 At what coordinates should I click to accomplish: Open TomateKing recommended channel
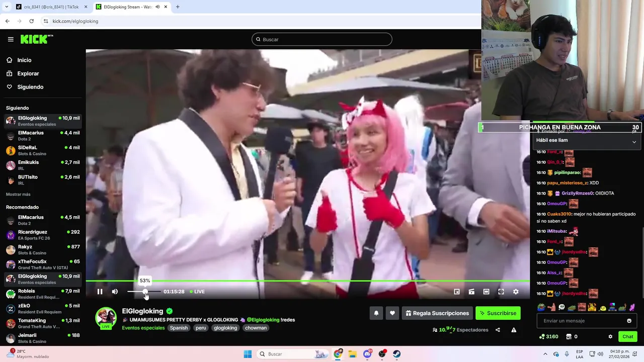(43, 323)
